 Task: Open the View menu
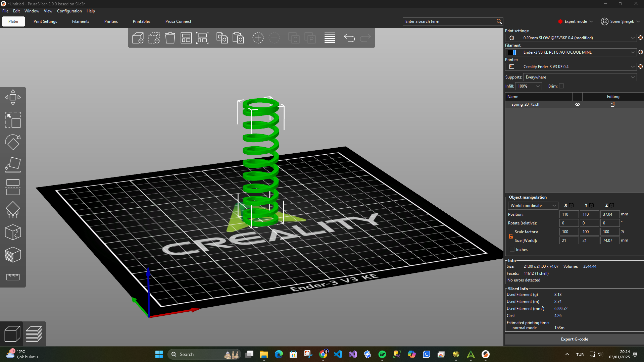[48, 11]
